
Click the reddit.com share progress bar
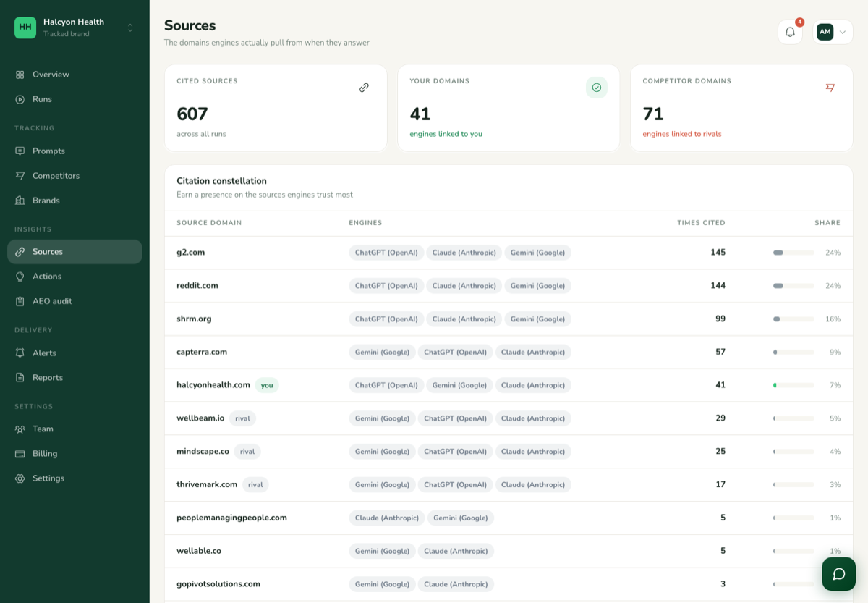tap(793, 286)
